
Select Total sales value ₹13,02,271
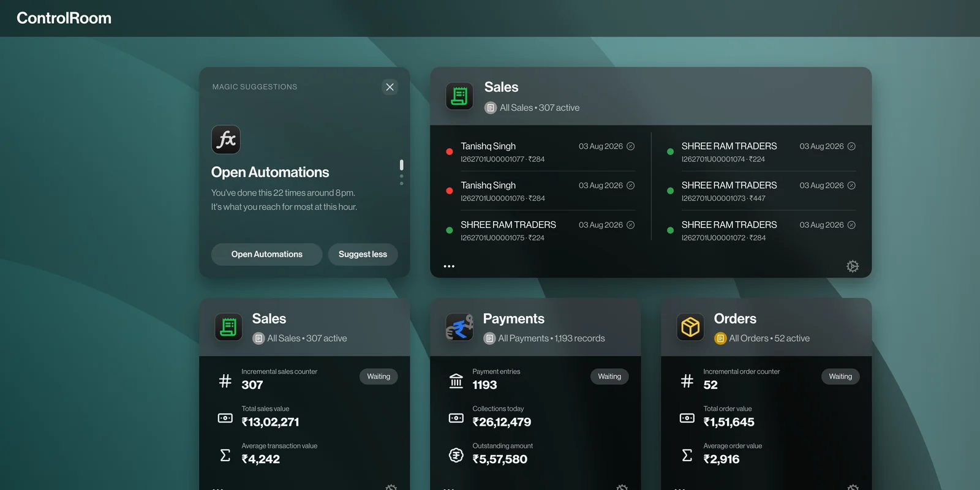[270, 422]
